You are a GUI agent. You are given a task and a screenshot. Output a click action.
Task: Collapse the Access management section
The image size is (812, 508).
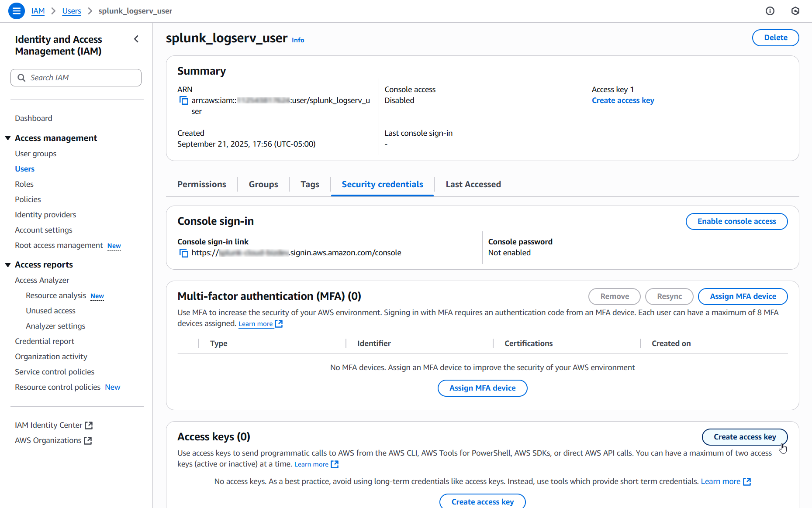pyautogui.click(x=8, y=138)
